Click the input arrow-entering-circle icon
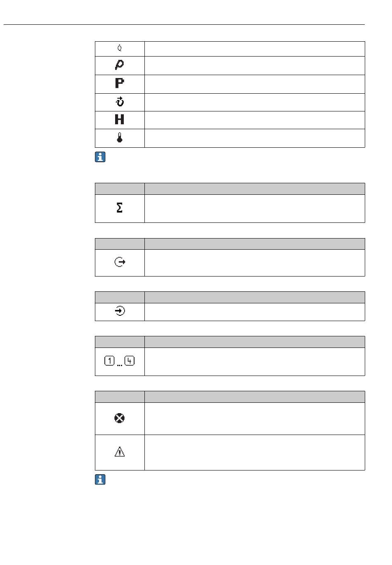Screen dimensions: 392x565 (120, 311)
